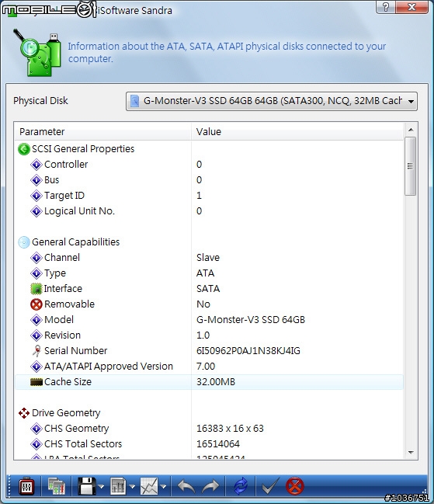Click the bar chart report icon

coord(118,486)
